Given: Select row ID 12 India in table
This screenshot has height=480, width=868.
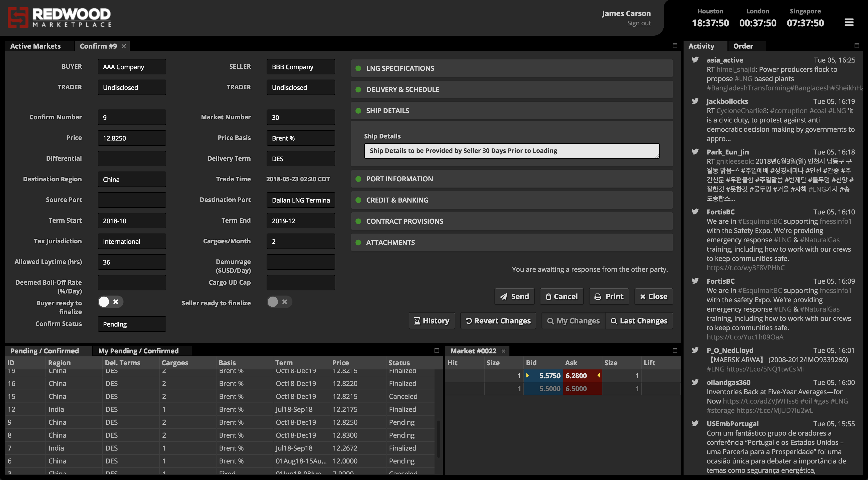Looking at the screenshot, I should pos(220,409).
